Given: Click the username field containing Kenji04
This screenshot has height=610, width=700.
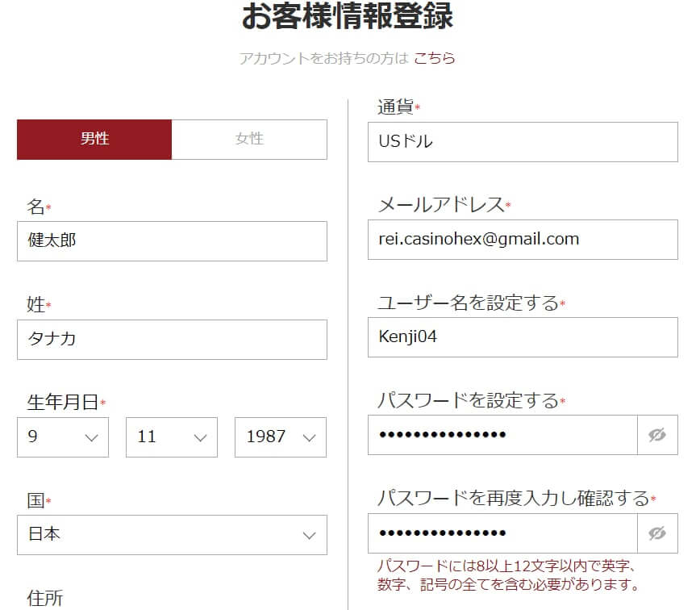Looking at the screenshot, I should click(x=523, y=337).
